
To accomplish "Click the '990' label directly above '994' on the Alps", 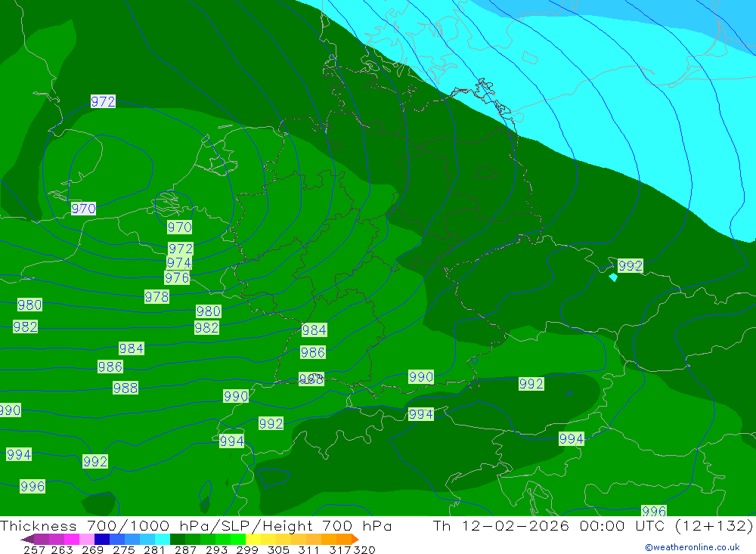I will pos(421,376).
